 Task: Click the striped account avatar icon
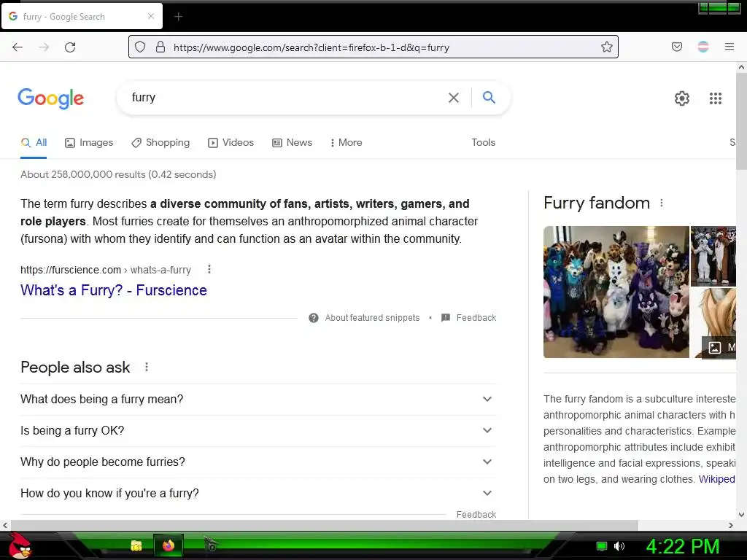click(x=703, y=47)
